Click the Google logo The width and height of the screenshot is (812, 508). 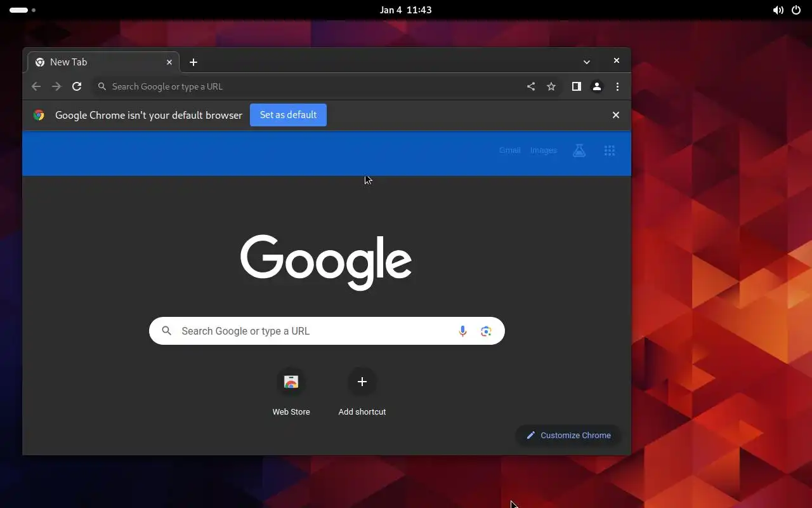(x=326, y=262)
